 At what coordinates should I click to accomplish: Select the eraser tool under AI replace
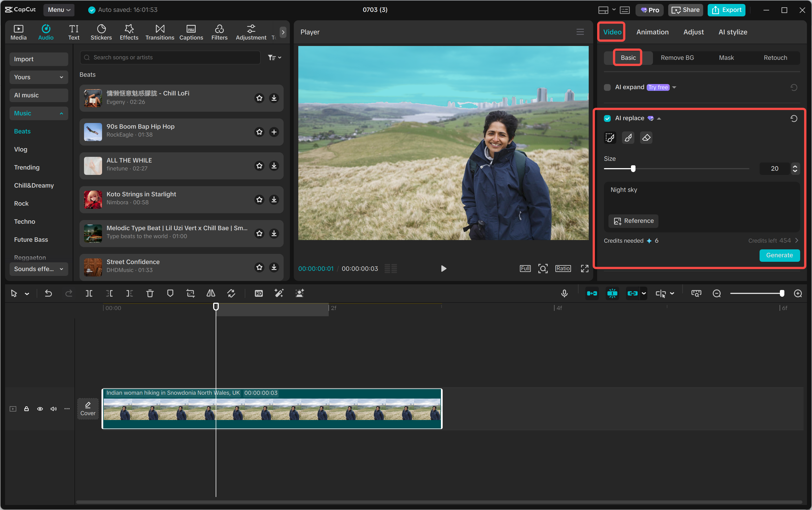[645, 138]
